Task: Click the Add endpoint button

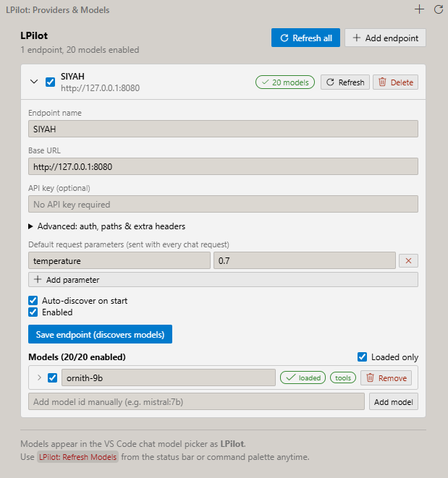Action: 385,38
